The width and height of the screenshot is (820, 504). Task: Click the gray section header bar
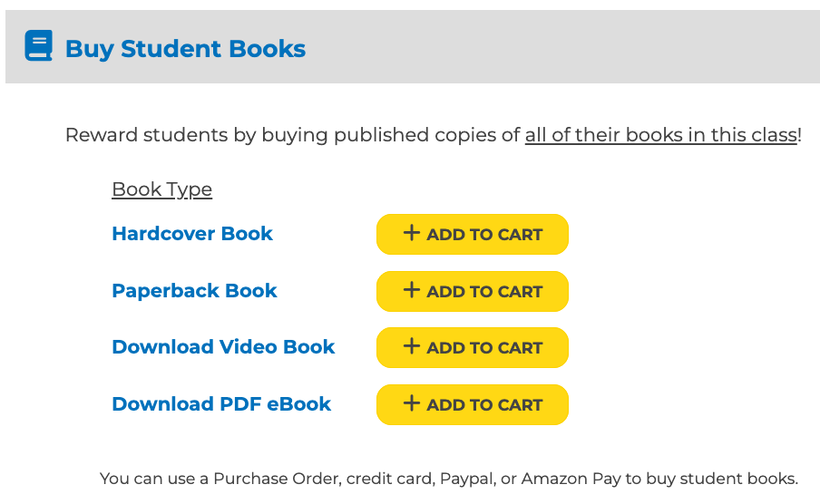coord(413,46)
